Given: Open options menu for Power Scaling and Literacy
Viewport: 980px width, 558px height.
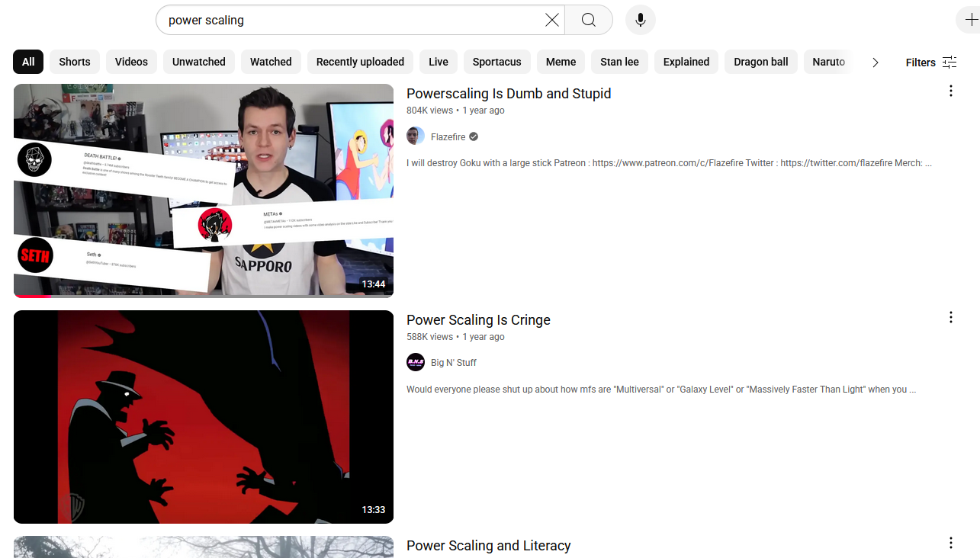Looking at the screenshot, I should tap(951, 543).
